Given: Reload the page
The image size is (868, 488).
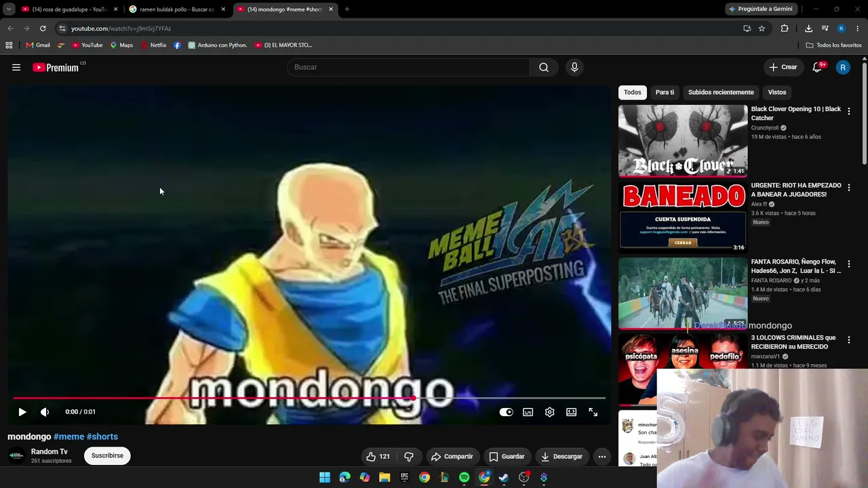Looking at the screenshot, I should pyautogui.click(x=43, y=28).
